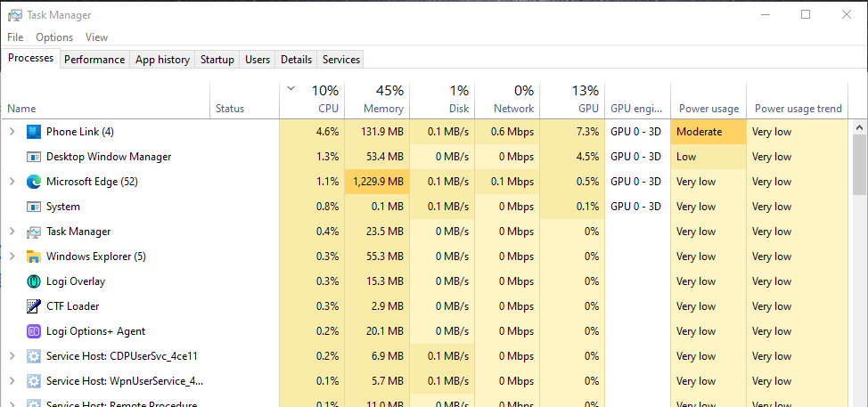This screenshot has width=868, height=407.
Task: Click the Task Manager row icon
Action: [34, 232]
